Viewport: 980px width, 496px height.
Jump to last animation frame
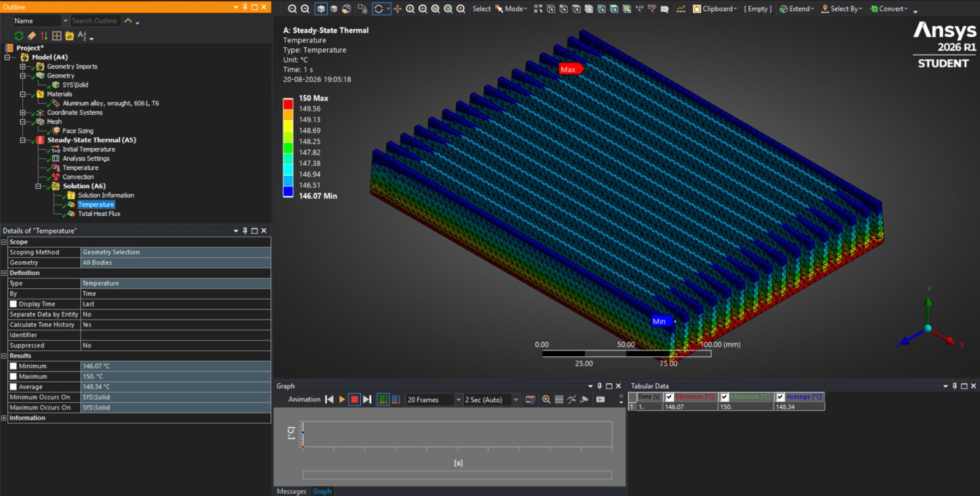click(x=367, y=400)
